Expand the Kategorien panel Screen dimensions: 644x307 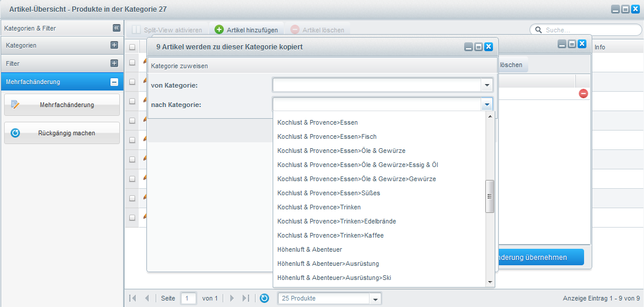tap(114, 45)
